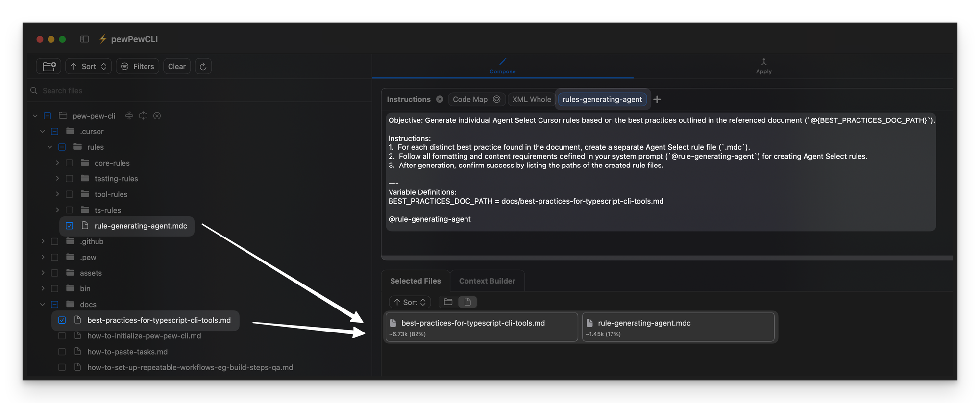Open the Sort dropdown in file toolbar
Image resolution: width=980 pixels, height=403 pixels.
(x=88, y=66)
